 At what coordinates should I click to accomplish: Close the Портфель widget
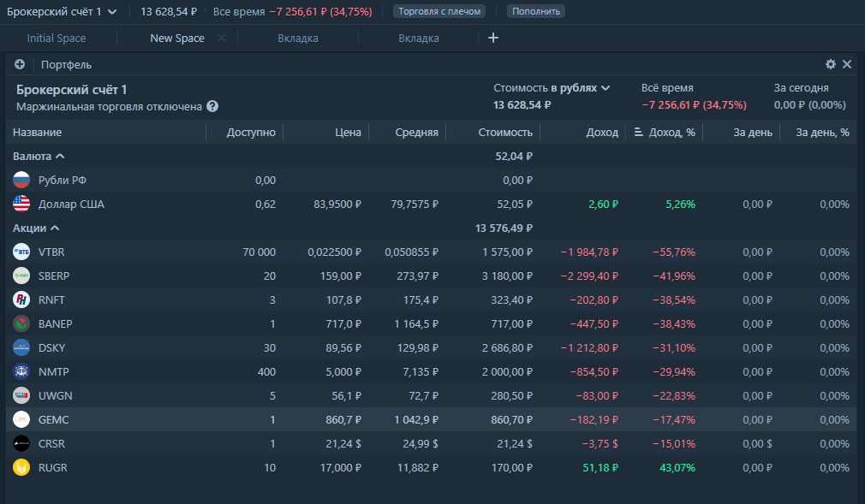click(x=847, y=64)
